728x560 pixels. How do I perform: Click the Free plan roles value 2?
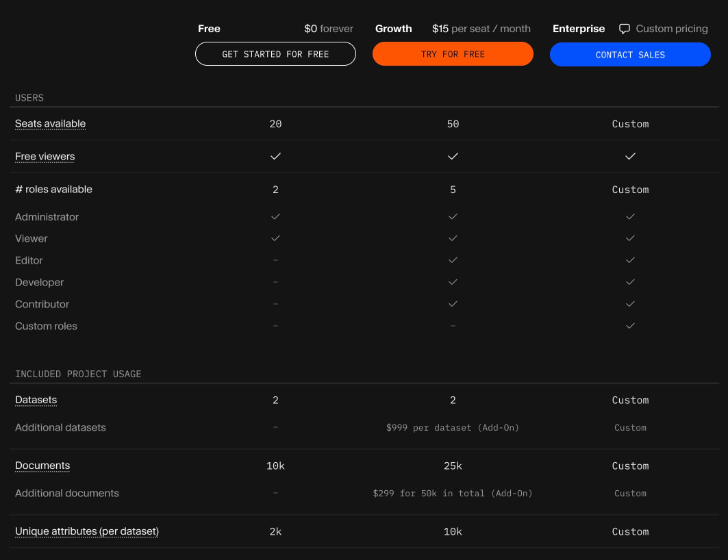275,190
